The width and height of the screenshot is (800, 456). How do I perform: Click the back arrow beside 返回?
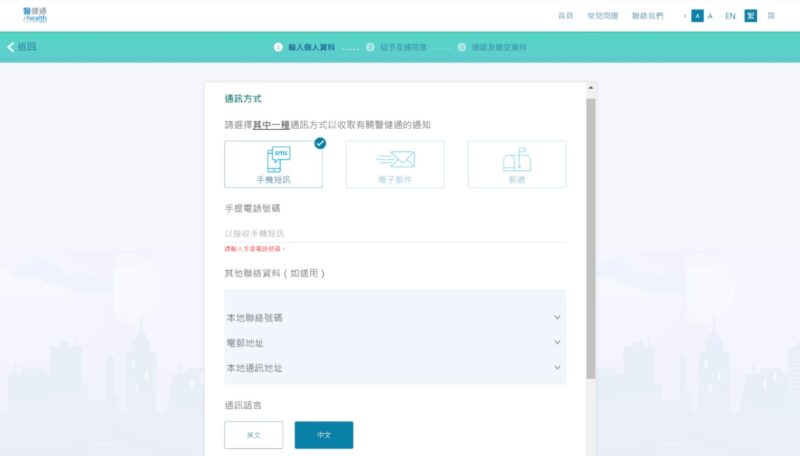point(11,47)
